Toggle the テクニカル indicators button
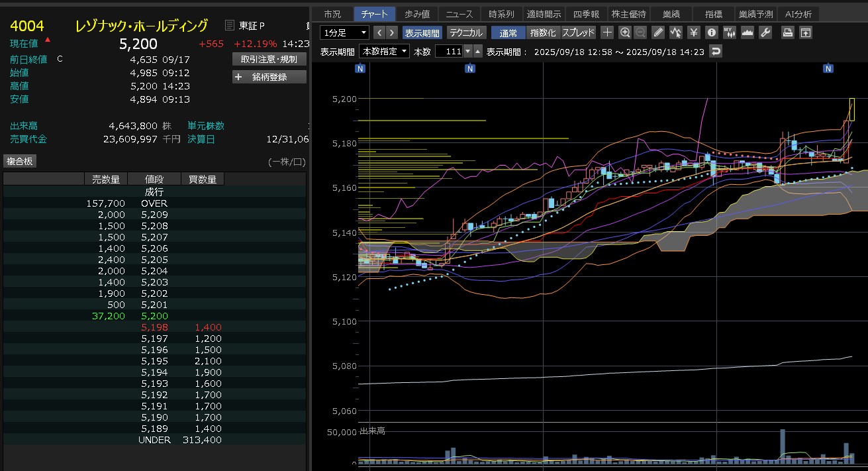 (467, 32)
